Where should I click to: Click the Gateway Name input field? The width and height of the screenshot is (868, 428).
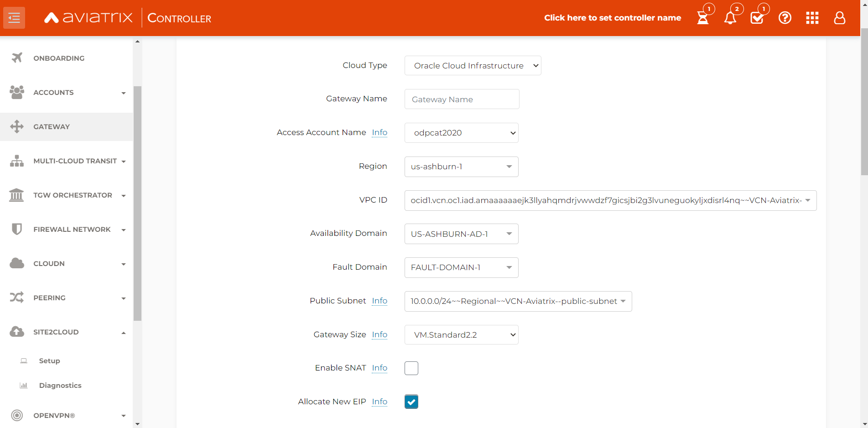(462, 99)
